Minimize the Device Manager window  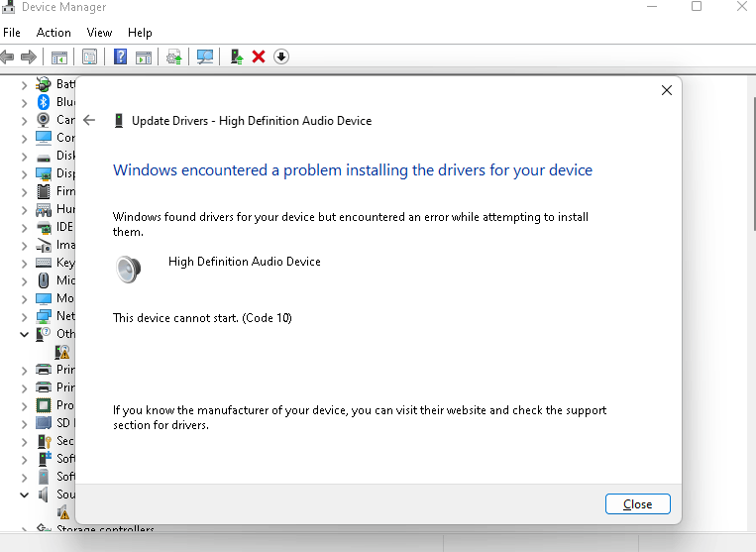652,6
